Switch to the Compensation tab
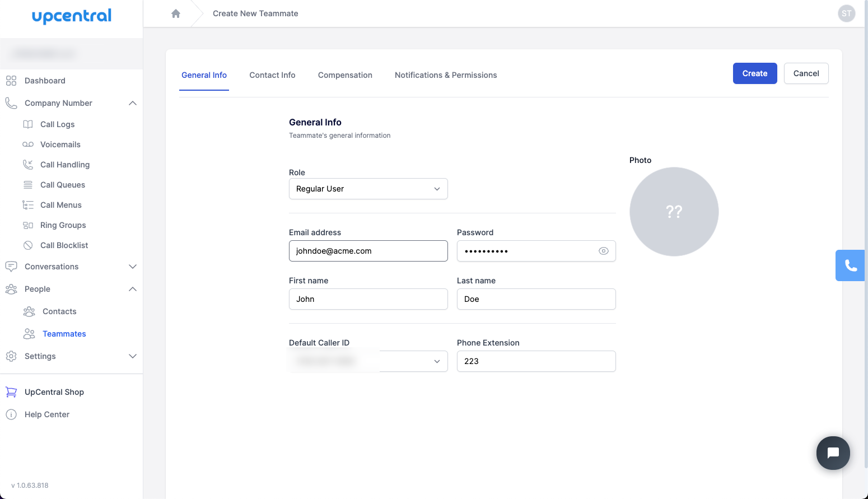 tap(345, 75)
